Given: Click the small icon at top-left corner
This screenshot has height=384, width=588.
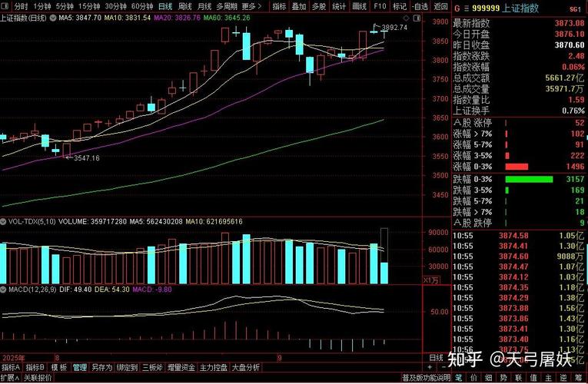Looking at the screenshot, I should (x=5, y=6).
